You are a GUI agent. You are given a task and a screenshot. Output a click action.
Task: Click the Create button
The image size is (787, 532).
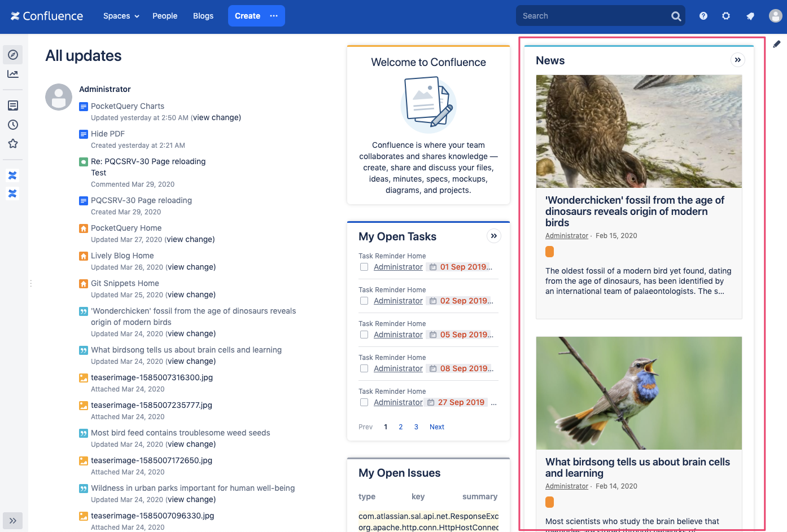pos(247,16)
